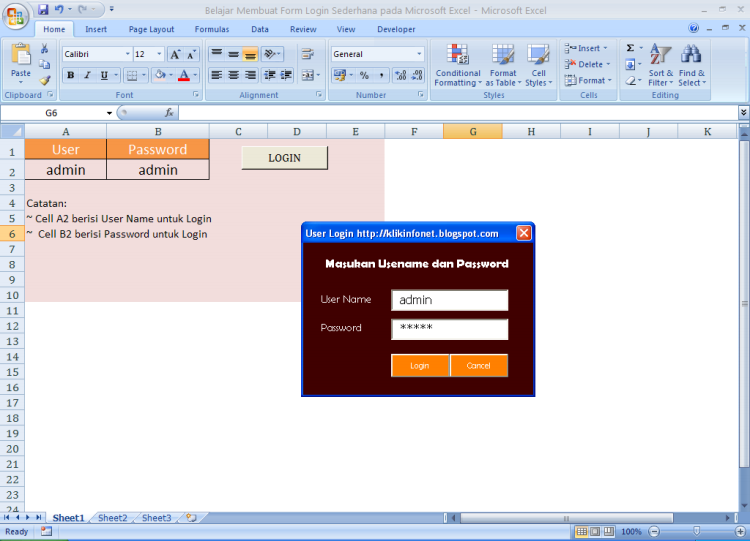Click the Insert Function fx icon
750x541 pixels.
point(169,113)
